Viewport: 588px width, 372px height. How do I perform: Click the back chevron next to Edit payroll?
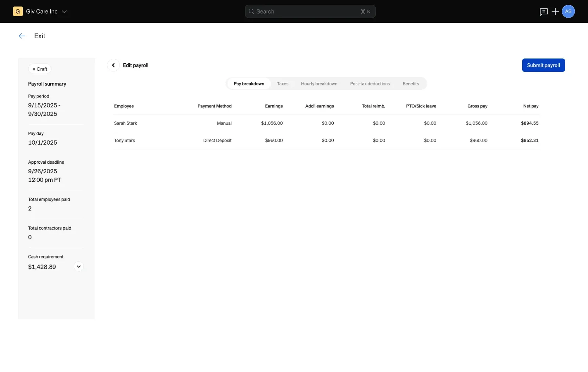pos(113,65)
